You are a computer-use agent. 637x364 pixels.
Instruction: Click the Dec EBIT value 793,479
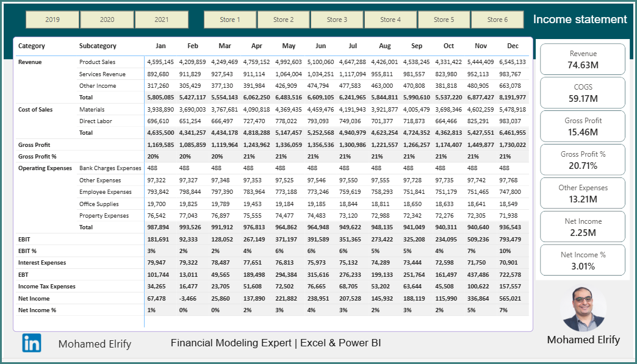click(x=510, y=240)
